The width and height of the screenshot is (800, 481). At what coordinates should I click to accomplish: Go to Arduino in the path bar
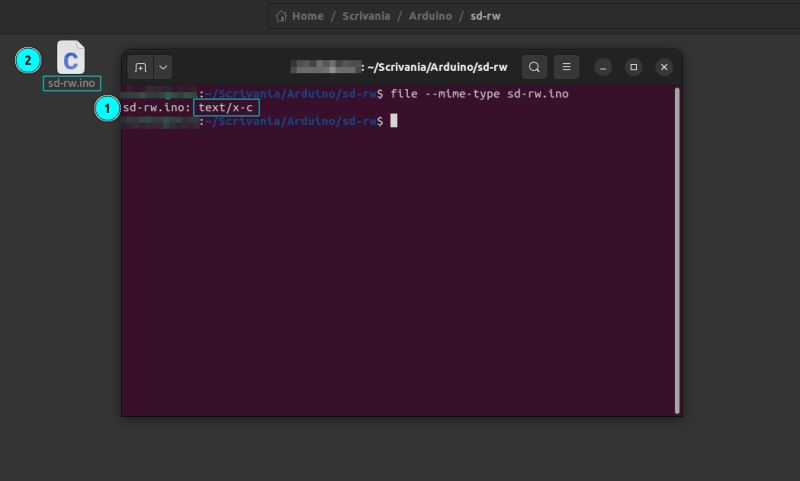click(x=430, y=16)
